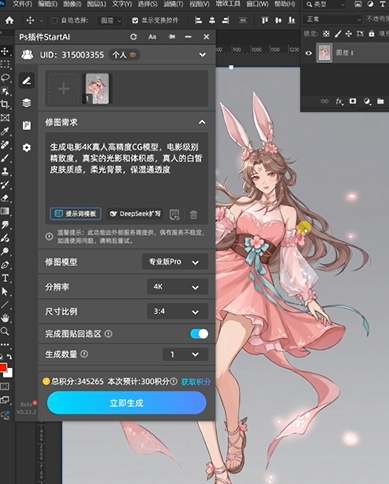Toggle lock all padlock icon
This screenshot has width=389, height=484.
tap(371, 34)
